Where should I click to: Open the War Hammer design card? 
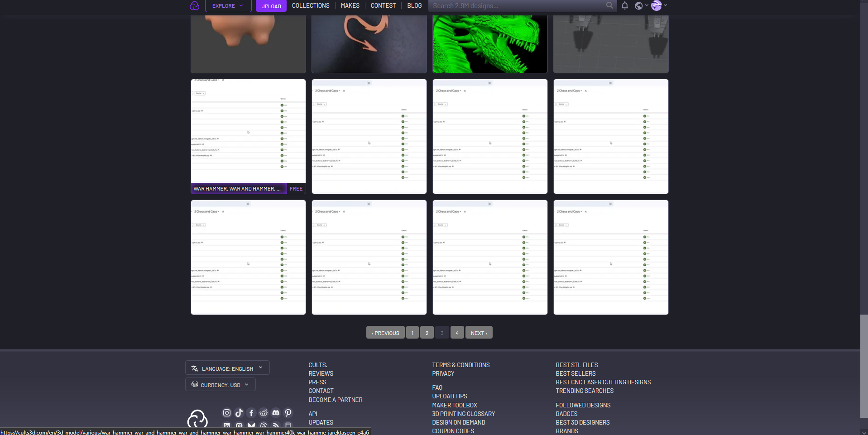click(248, 136)
